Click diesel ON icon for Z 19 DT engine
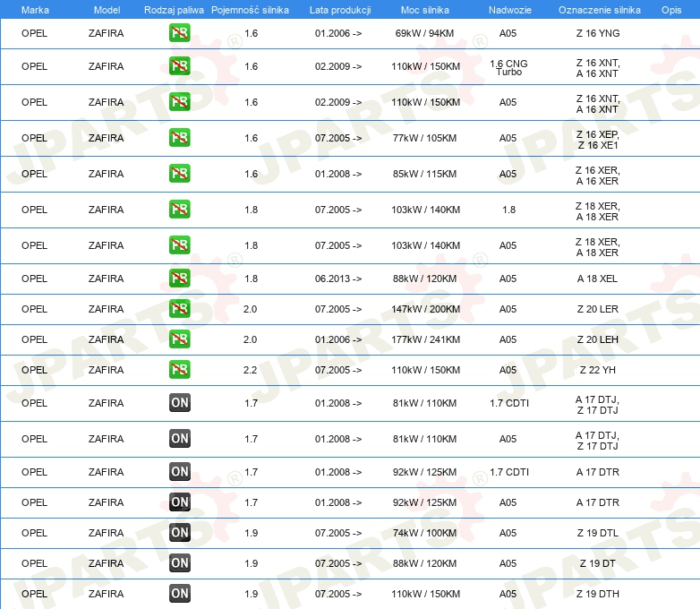This screenshot has width=700, height=609. click(x=179, y=563)
